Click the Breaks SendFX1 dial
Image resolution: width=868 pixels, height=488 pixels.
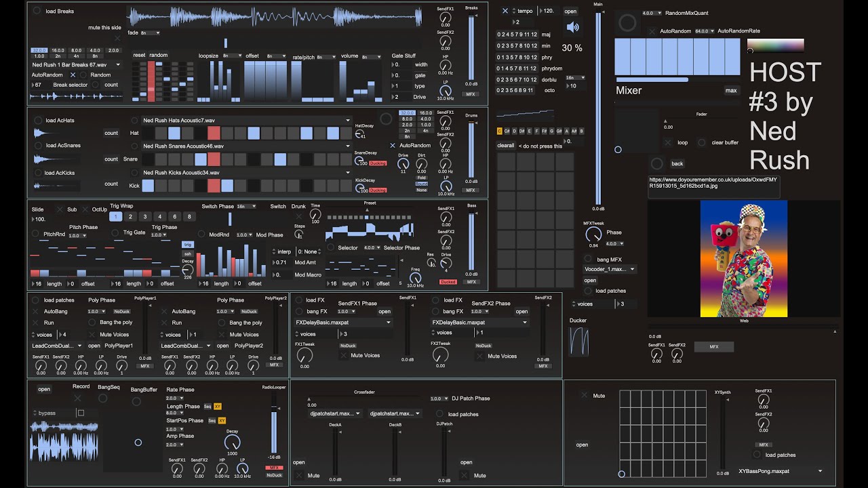pos(446,18)
